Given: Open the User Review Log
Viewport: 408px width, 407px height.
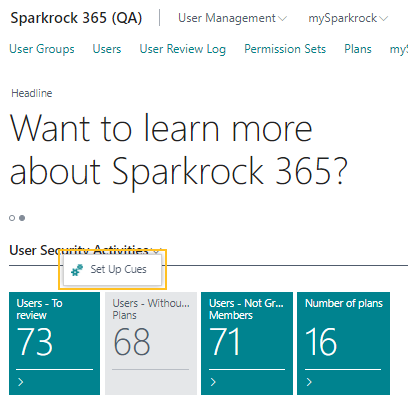Looking at the screenshot, I should point(183,49).
